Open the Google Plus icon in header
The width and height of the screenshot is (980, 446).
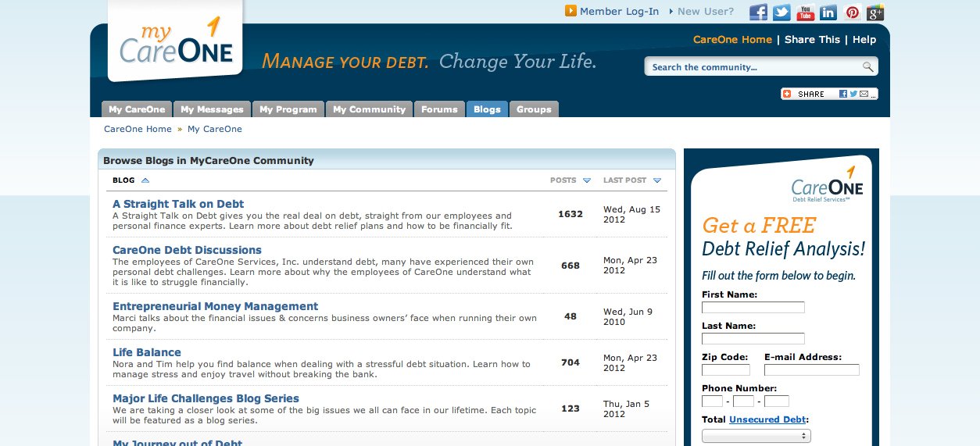(875, 12)
